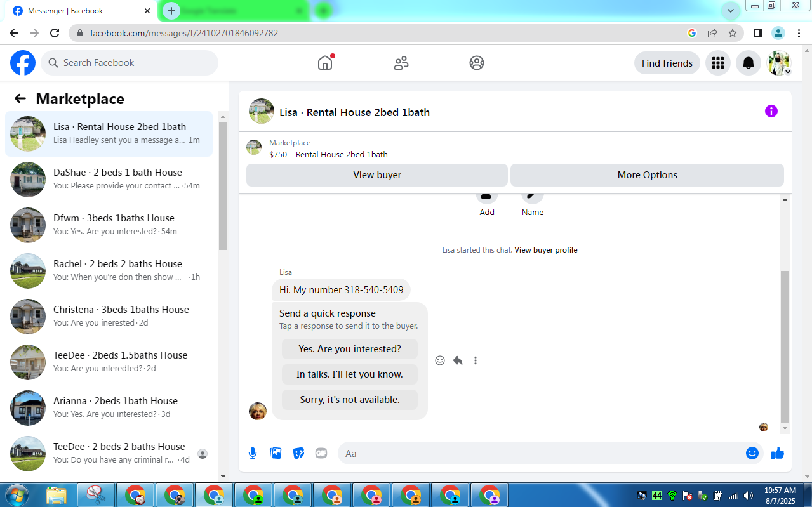Open Arianna 2beds 1bath House chat

click(x=109, y=408)
